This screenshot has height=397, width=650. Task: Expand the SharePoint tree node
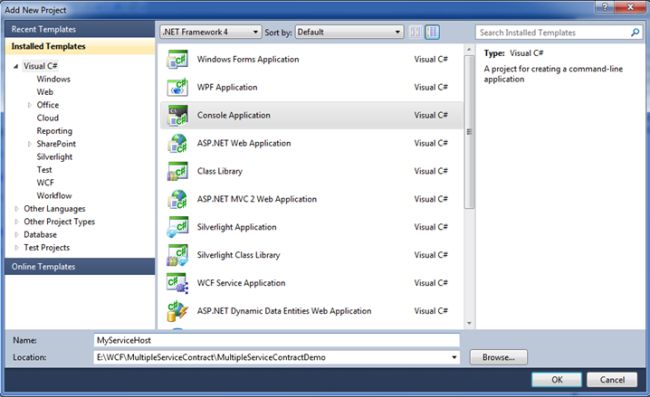click(x=29, y=144)
